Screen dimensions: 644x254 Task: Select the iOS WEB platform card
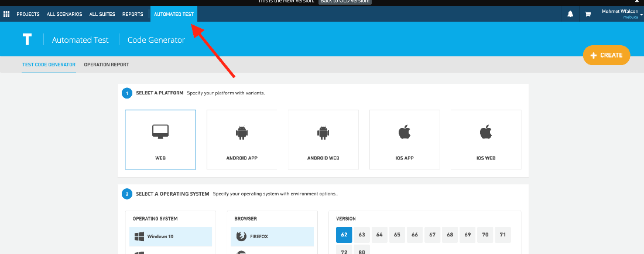486,140
